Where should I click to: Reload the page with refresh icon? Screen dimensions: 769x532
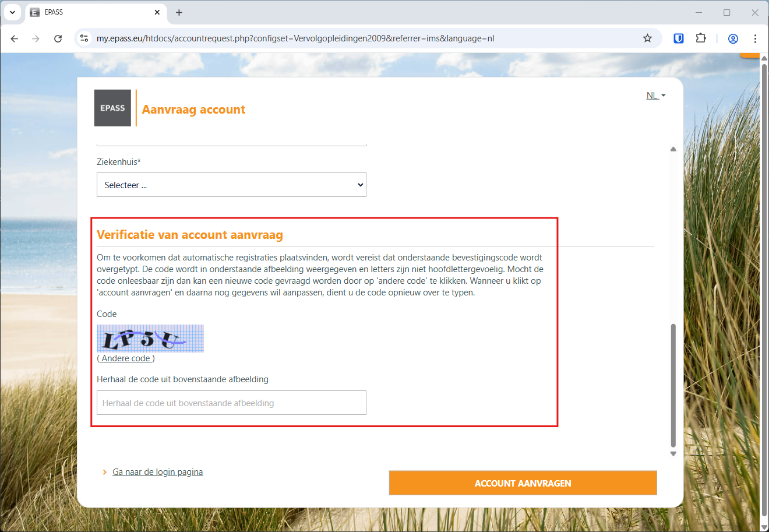point(58,38)
